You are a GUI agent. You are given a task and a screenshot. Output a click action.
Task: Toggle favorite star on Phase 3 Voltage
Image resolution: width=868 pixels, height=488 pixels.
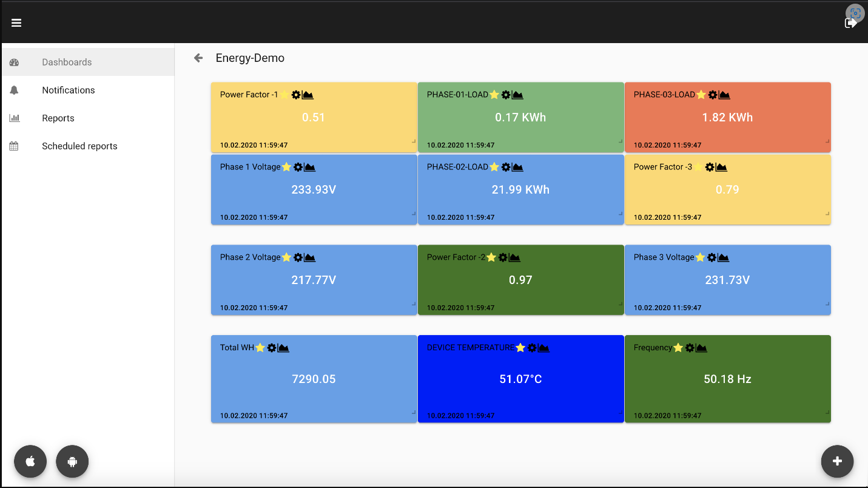tap(700, 257)
